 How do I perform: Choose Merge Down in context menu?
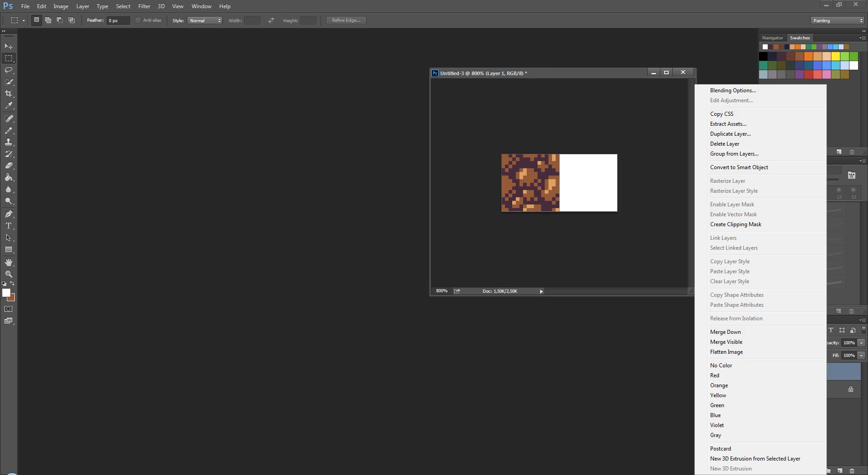(725, 332)
